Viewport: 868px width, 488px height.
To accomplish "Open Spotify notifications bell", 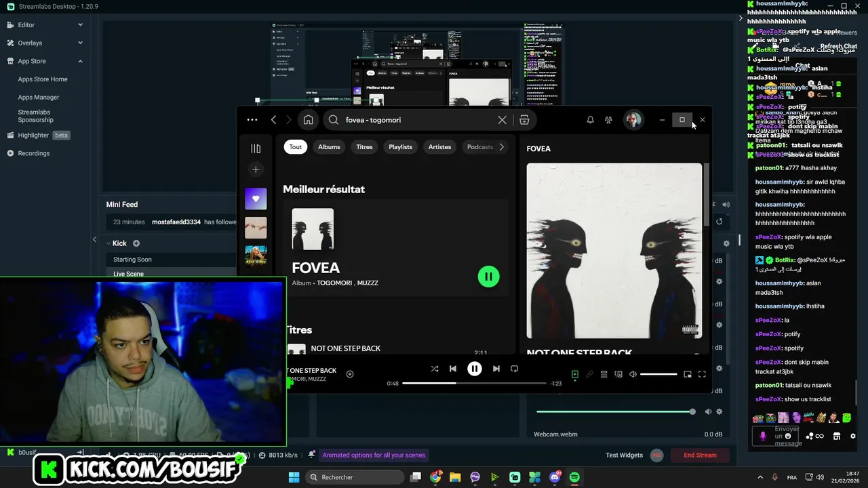I will pos(590,120).
